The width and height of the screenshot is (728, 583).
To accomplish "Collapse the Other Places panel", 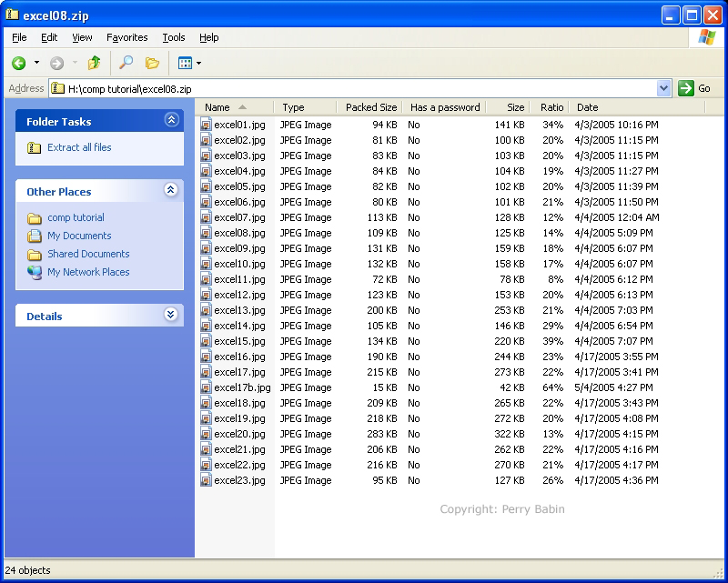I will coord(171,190).
